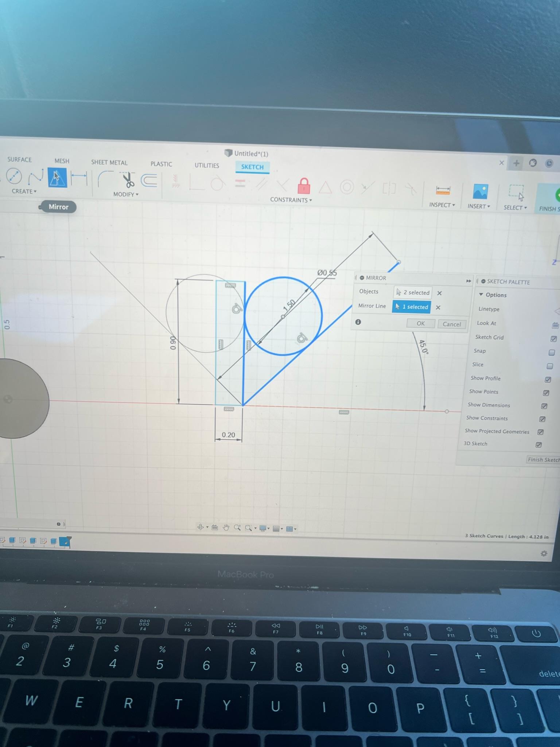Open the INSPECT dropdown menu

click(442, 205)
